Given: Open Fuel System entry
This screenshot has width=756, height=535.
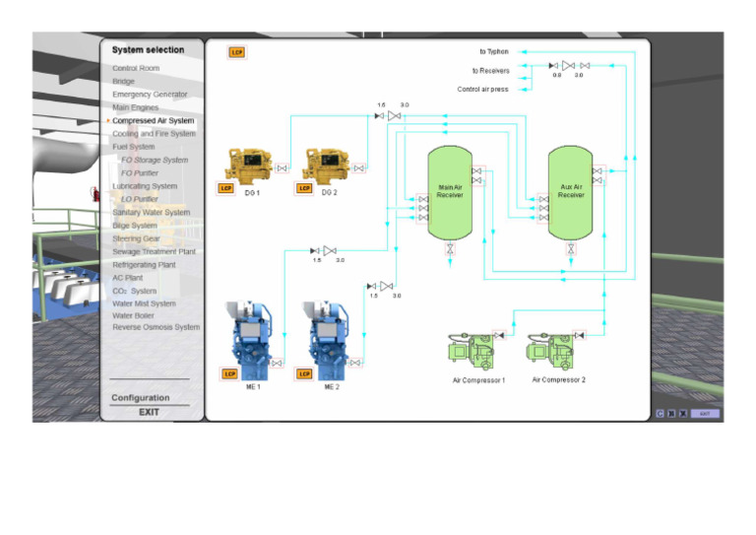Looking at the screenshot, I should (134, 147).
